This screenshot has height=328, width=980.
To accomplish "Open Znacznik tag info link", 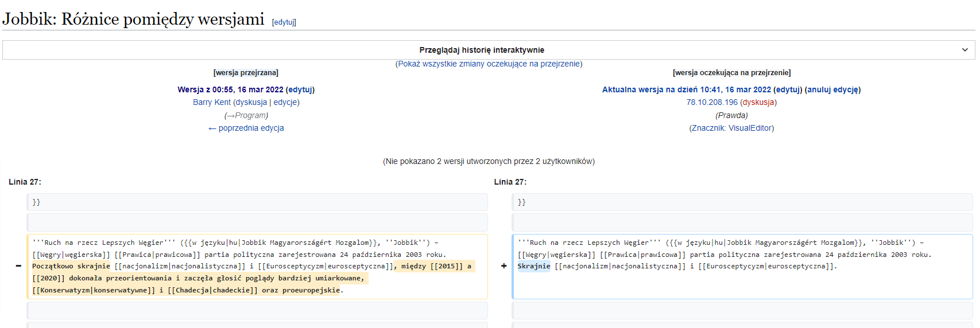I will click(x=707, y=128).
